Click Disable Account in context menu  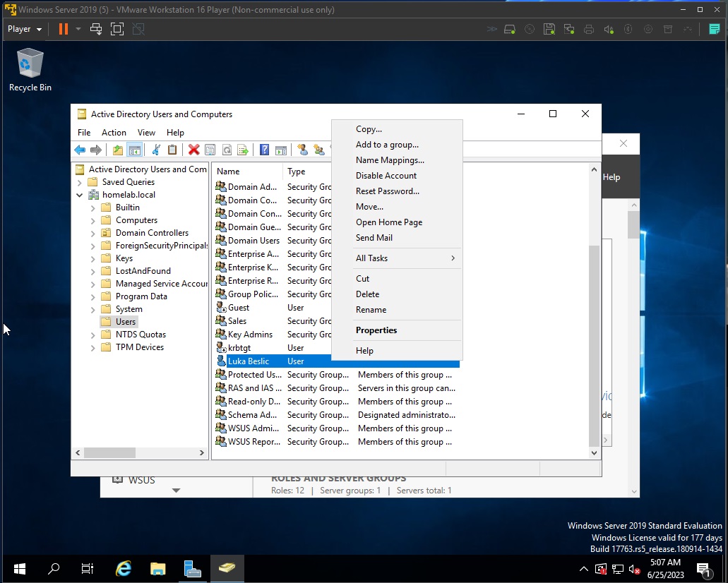click(x=398, y=176)
